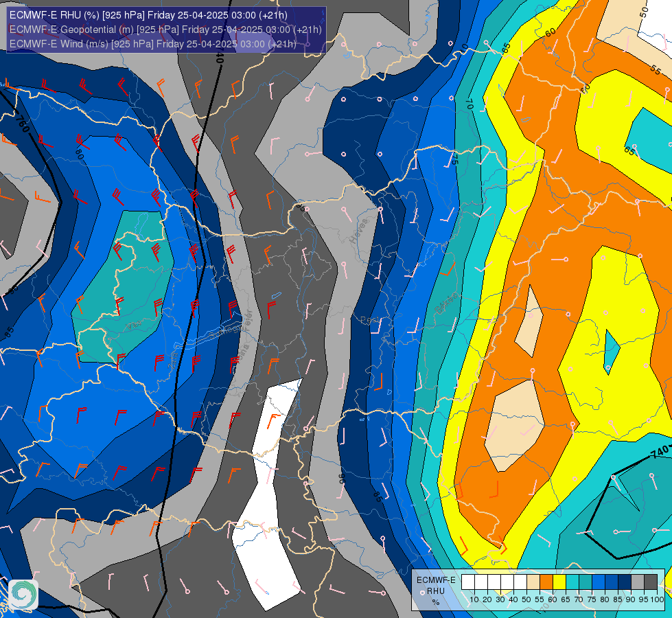Pick the teal 70-75 legend swatch
Image resolution: width=672 pixels, height=618 pixels.
click(x=586, y=582)
